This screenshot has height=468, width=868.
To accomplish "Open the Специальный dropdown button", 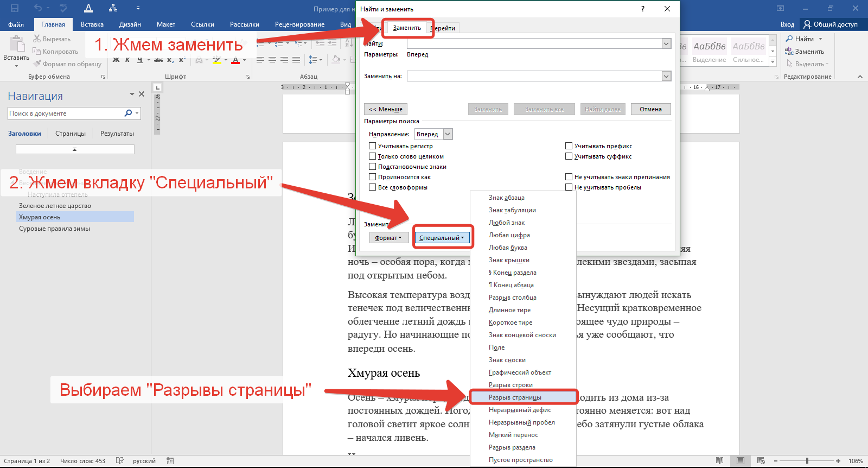I will click(442, 238).
